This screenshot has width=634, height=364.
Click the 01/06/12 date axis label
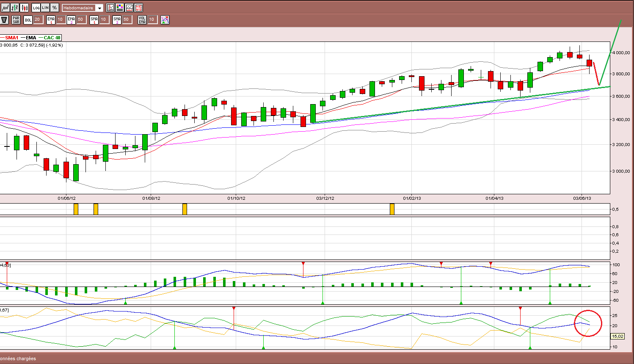pos(67,198)
